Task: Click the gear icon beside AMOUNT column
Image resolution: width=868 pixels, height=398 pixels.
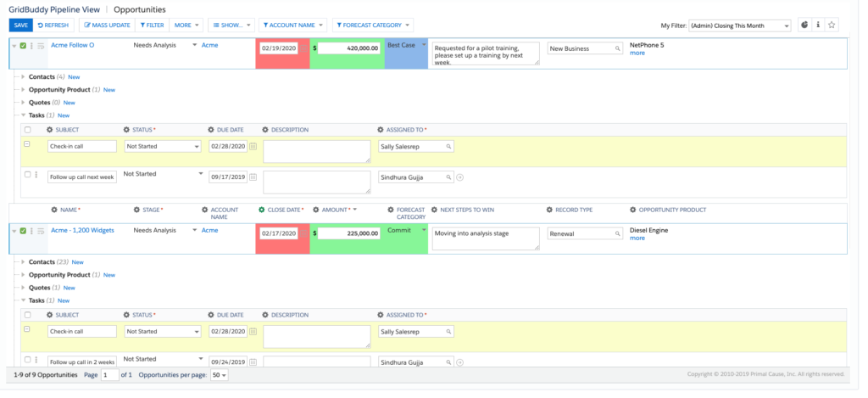Action: [x=316, y=210]
